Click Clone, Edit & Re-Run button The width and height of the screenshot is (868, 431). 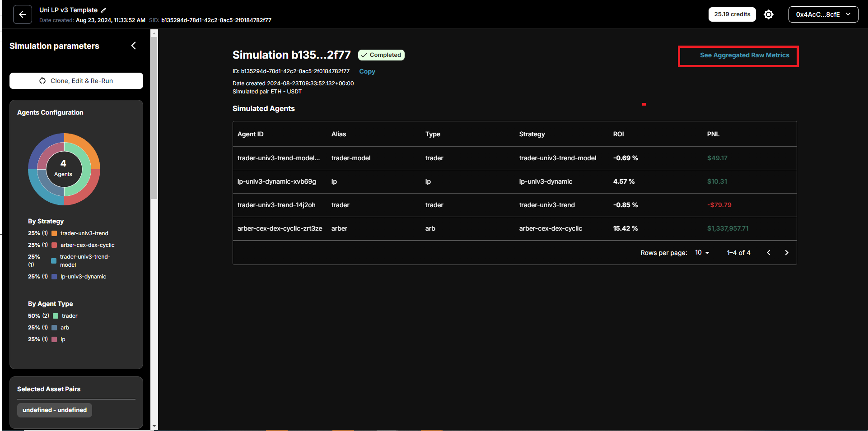[76, 81]
